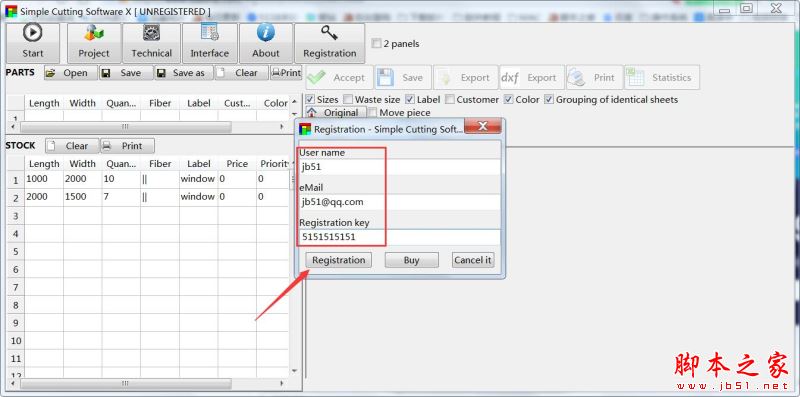
Task: Maximize the Simple Cutting Software window
Action: pos(746,8)
